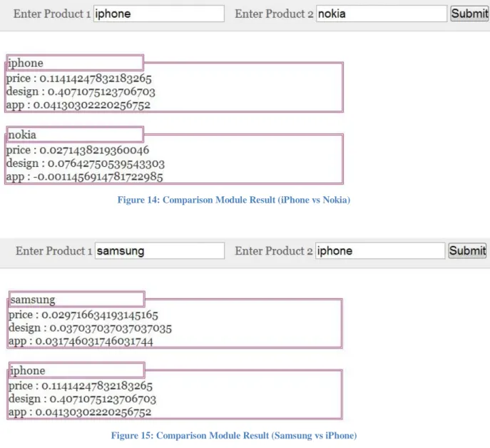The height and width of the screenshot is (448, 490).
Task: Click the design value 0.037037037037037035
Action: 111,328
